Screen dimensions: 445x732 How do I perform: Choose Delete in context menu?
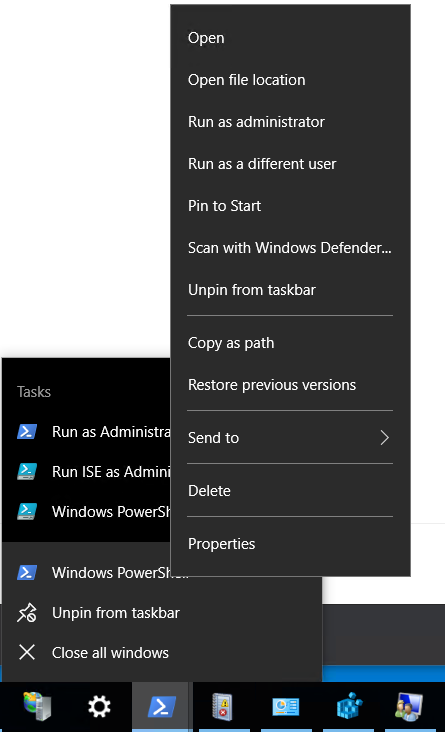click(x=209, y=491)
